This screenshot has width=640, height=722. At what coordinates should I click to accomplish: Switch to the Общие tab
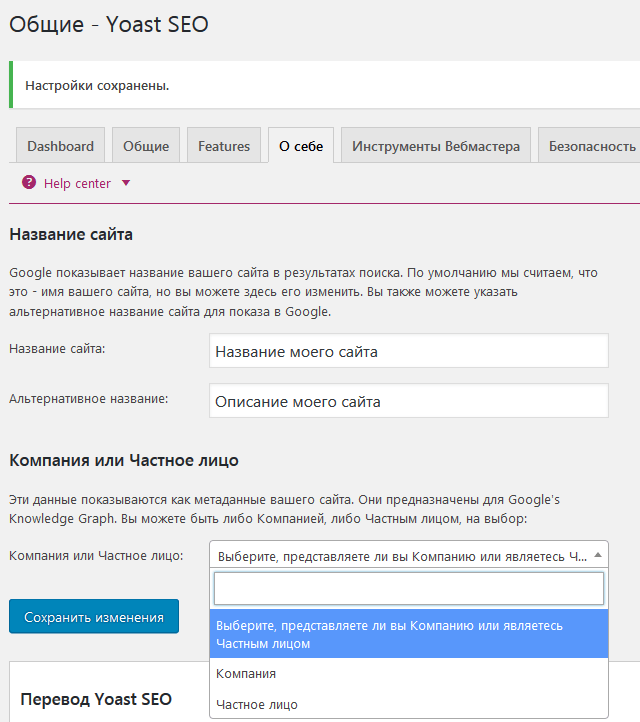pyautogui.click(x=146, y=145)
